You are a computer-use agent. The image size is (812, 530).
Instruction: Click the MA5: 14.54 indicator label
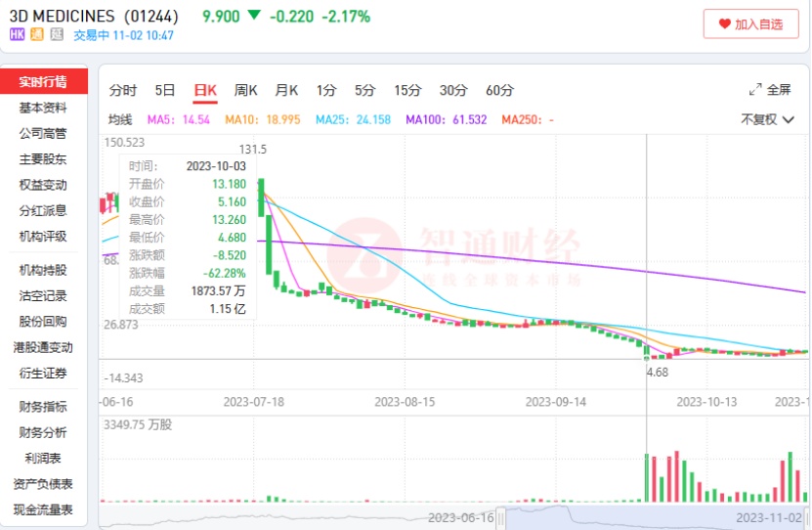click(179, 119)
